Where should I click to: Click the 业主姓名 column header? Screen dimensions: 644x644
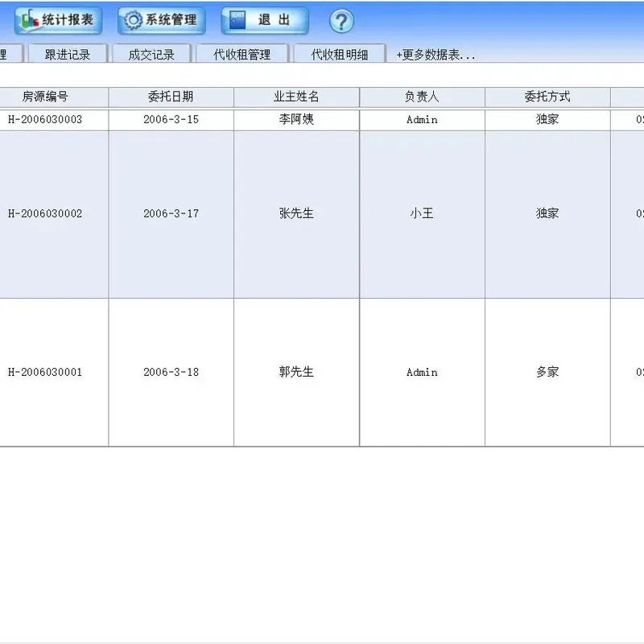[x=295, y=96]
